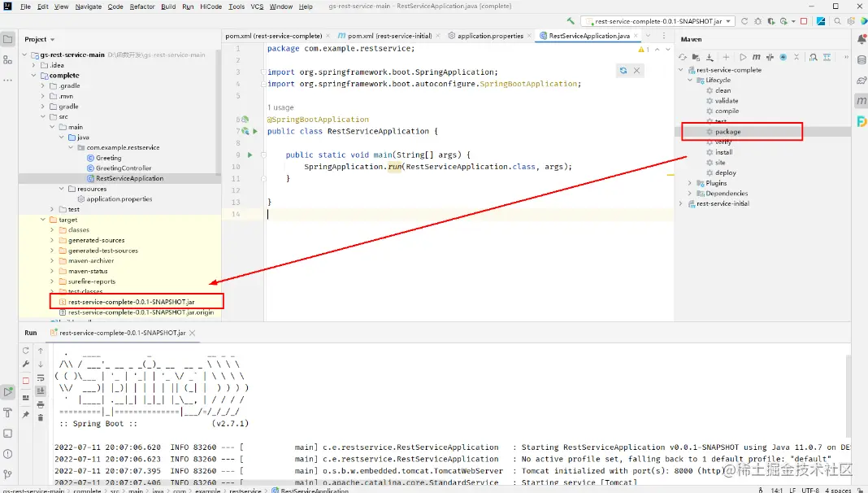
Task: Click Rerun icon in Run panel
Action: tap(25, 351)
